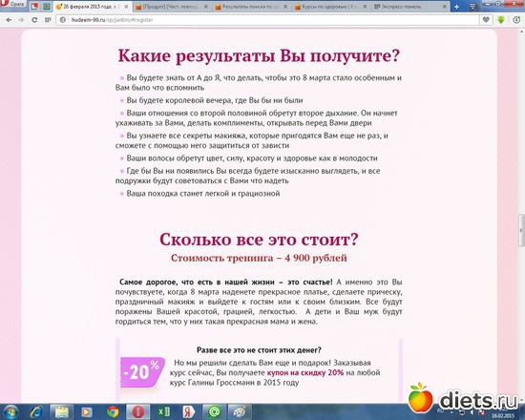Open the Paint taskbar icon

coord(240,412)
